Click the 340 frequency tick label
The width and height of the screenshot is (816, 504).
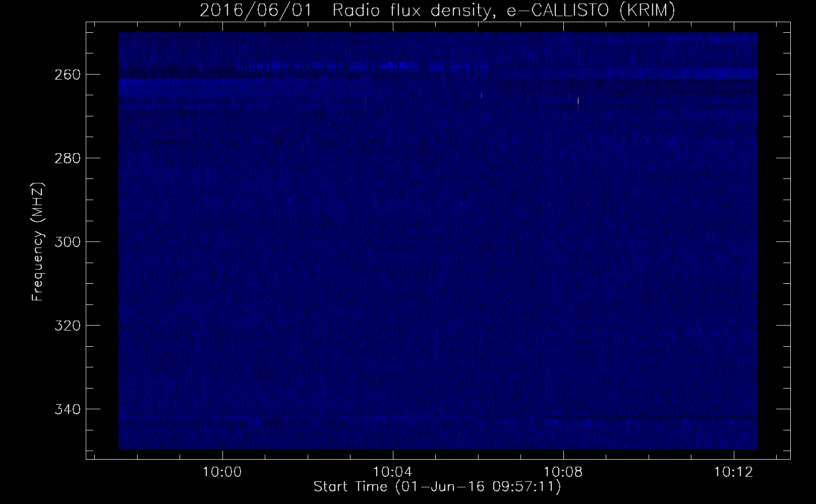pos(67,409)
